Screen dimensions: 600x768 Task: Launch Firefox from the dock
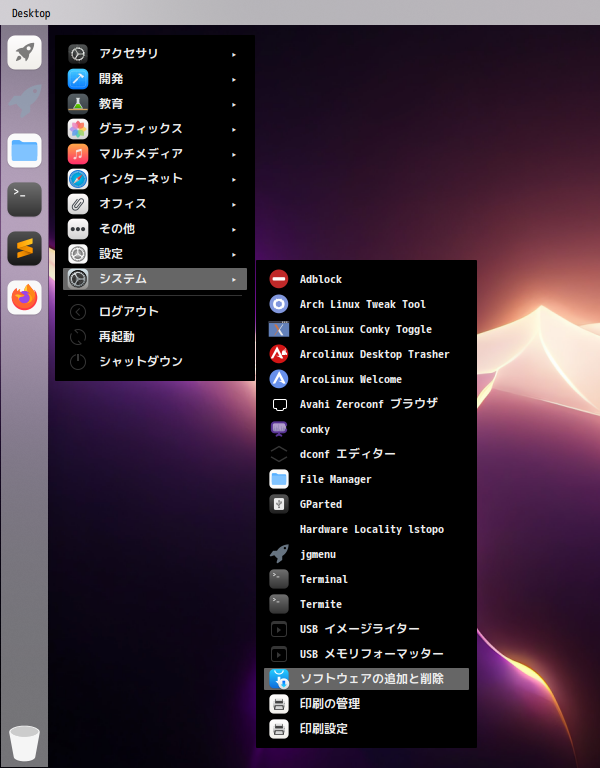pos(24,297)
